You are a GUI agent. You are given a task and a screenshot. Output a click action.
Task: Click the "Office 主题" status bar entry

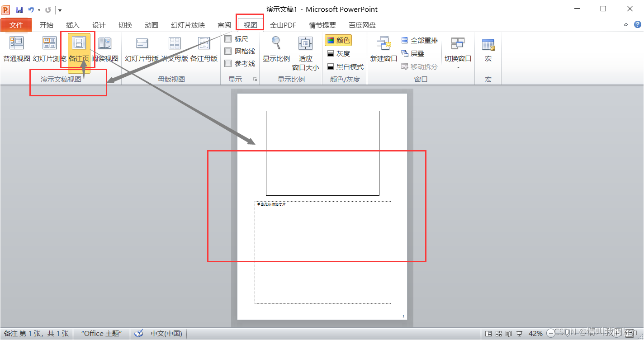102,334
